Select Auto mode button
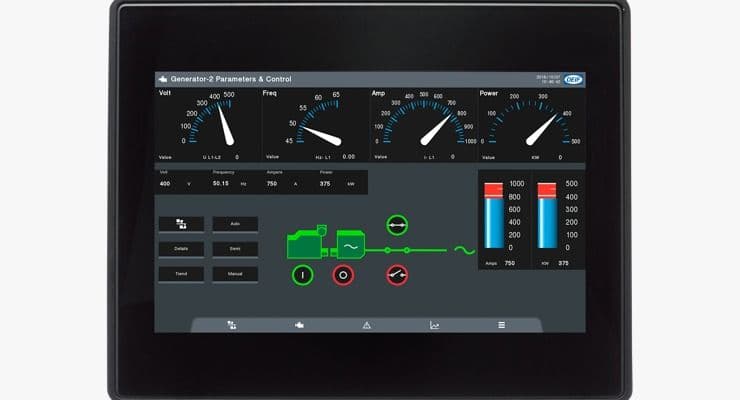740x400 pixels. 235,224
